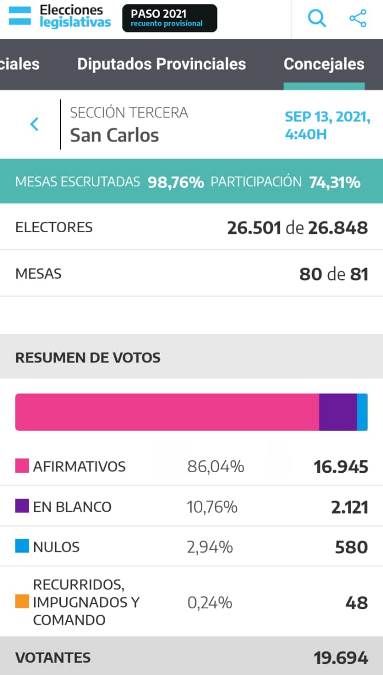Open the hamburger menu icon

pos(20,15)
